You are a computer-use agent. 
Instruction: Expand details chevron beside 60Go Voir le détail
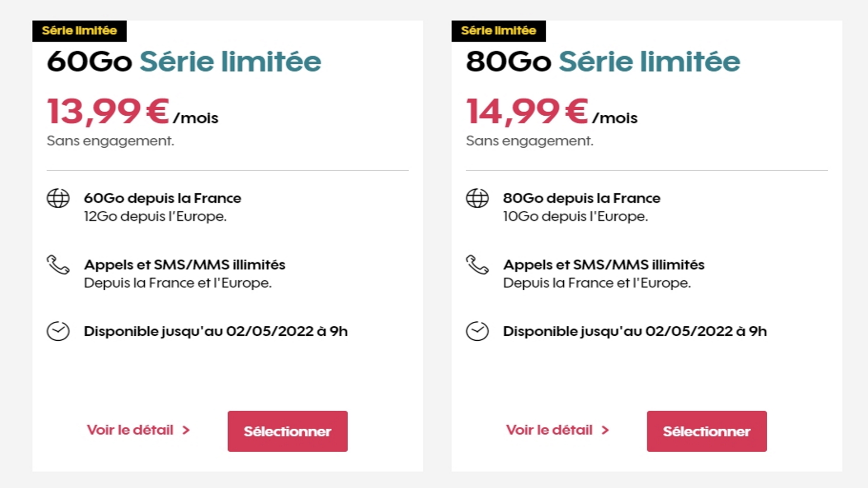pyautogui.click(x=186, y=430)
